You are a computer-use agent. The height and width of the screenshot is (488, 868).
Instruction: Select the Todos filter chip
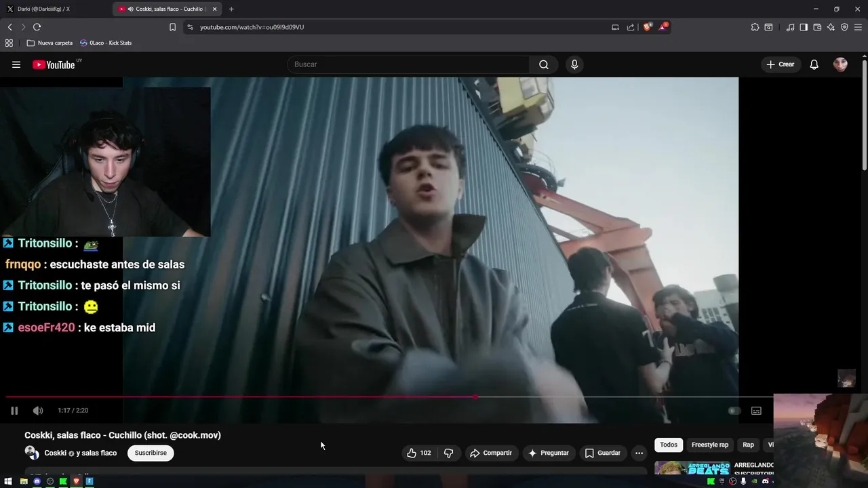click(x=669, y=445)
